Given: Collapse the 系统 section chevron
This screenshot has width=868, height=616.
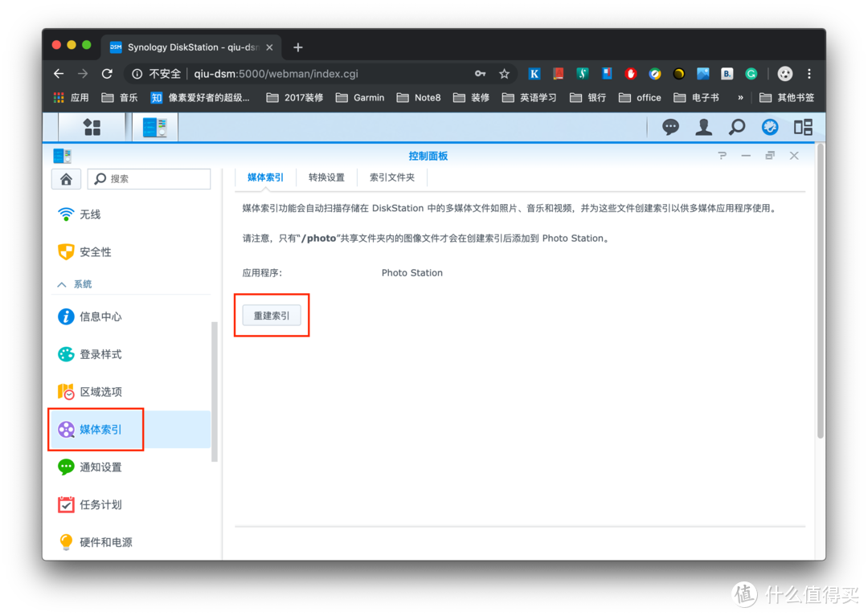Looking at the screenshot, I should (61, 284).
